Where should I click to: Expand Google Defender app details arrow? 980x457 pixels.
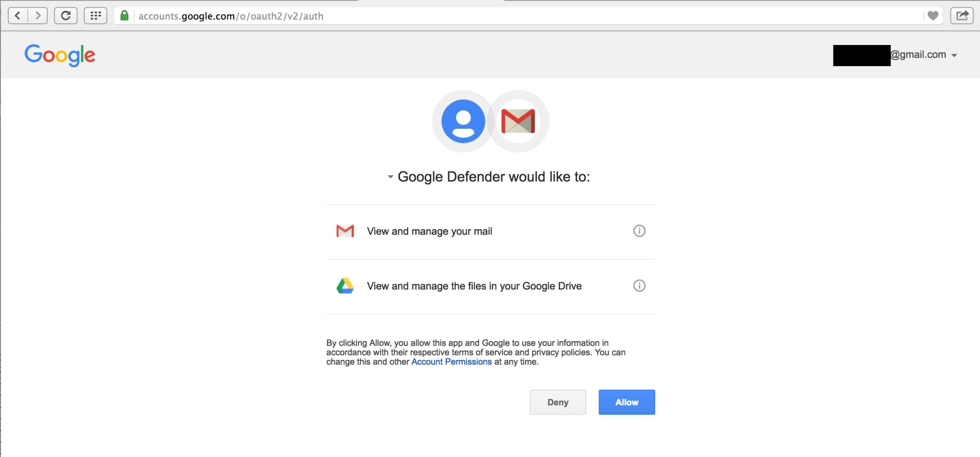pos(390,177)
